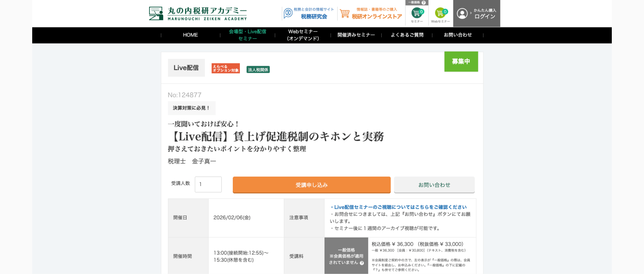Viewport: 644px width, 274px height.
Task: Click the Marunouchi Zeiken Academy logo
Action: click(x=197, y=14)
